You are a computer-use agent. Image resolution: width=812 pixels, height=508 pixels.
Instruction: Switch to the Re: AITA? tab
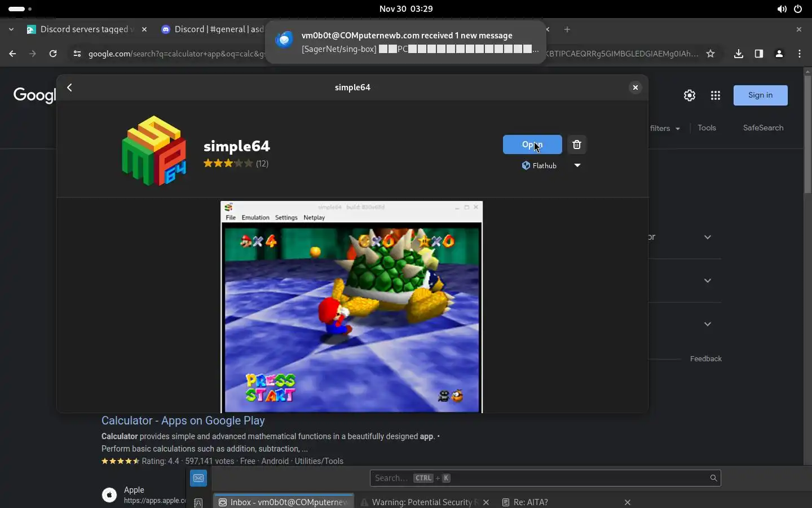point(530,502)
